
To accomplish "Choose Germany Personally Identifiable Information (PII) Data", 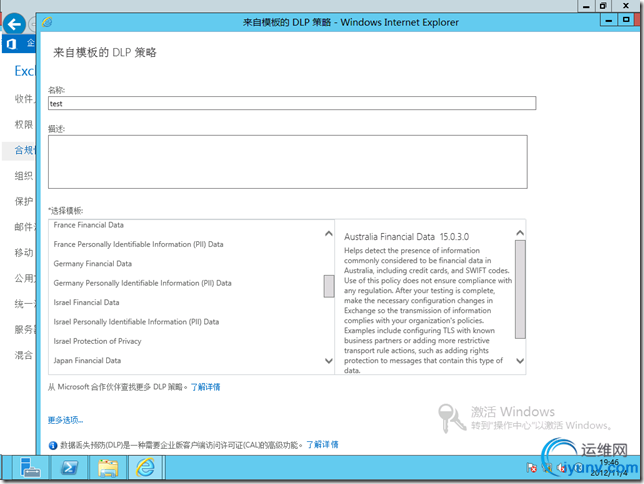I will 142,283.
